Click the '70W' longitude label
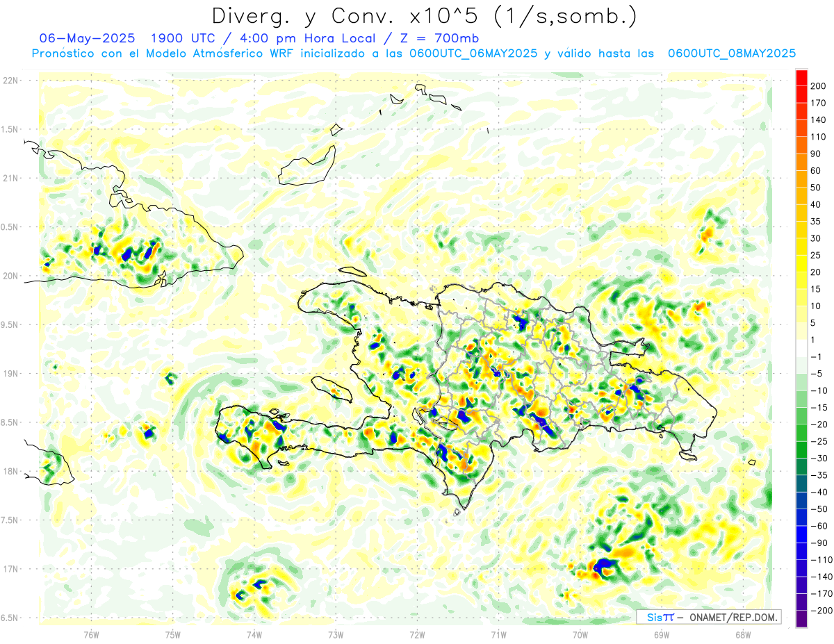The width and height of the screenshot is (834, 644). (x=580, y=634)
